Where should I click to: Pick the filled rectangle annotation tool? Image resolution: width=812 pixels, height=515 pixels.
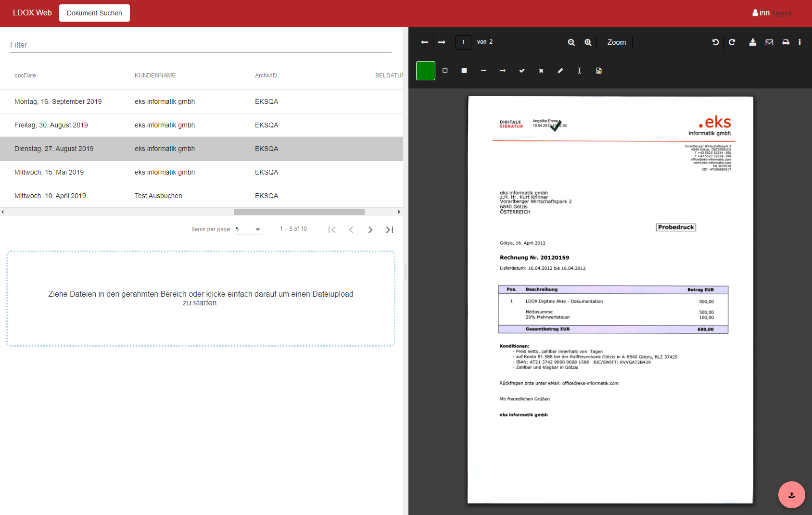coord(464,71)
